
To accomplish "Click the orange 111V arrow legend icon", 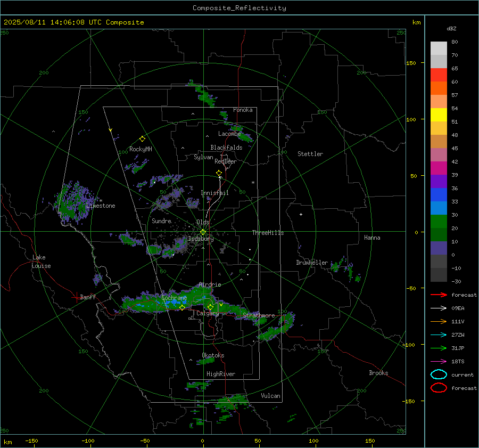I will tap(439, 321).
